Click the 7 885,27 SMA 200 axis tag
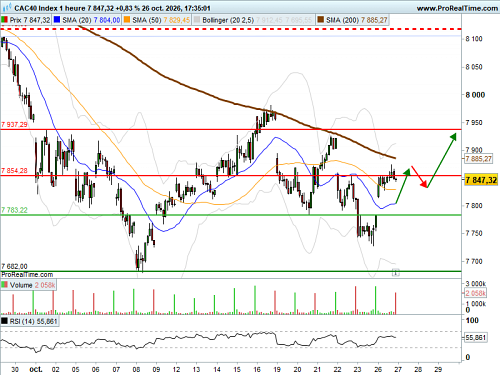Screen dimensions: 500x375 tap(479, 159)
